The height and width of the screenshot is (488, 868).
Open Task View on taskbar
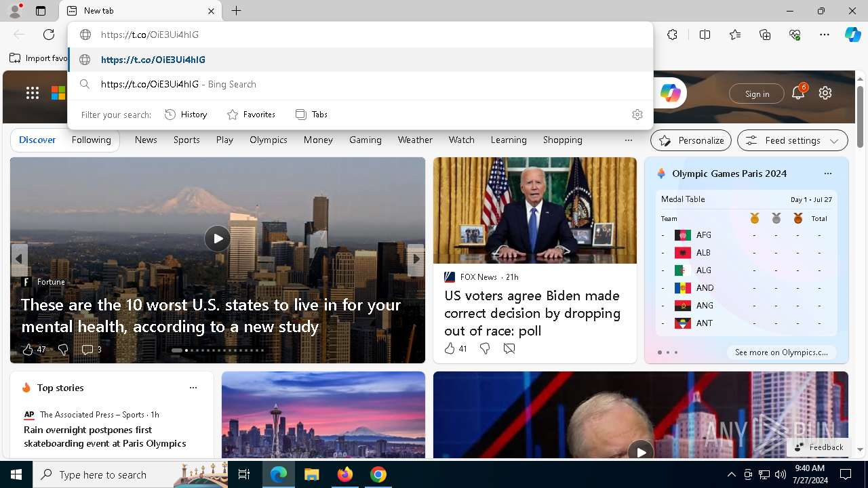coord(244,474)
